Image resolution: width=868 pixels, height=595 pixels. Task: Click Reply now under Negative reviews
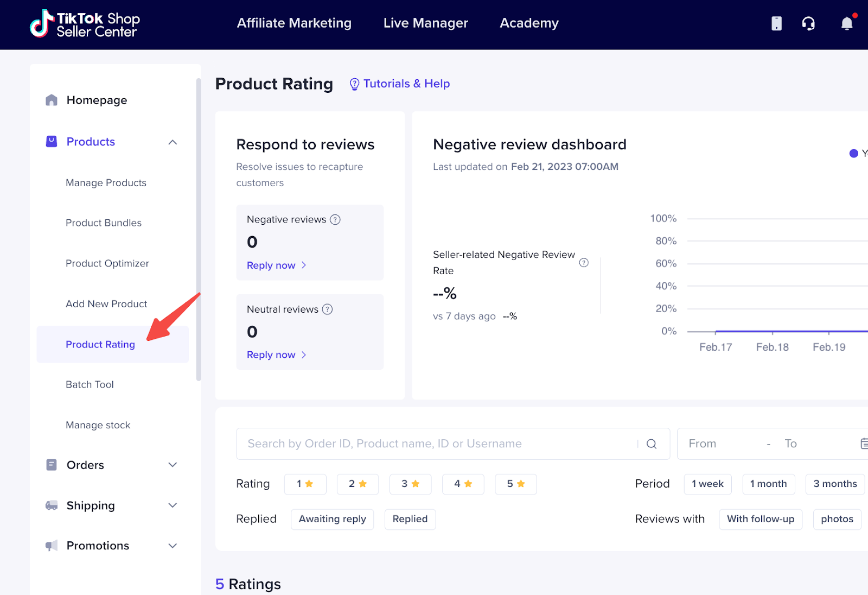coord(271,265)
